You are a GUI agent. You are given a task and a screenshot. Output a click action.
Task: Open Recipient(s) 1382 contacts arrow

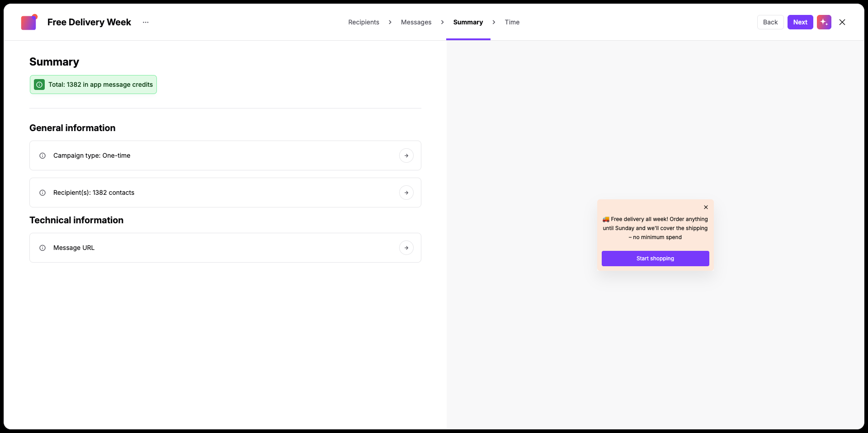tap(406, 193)
